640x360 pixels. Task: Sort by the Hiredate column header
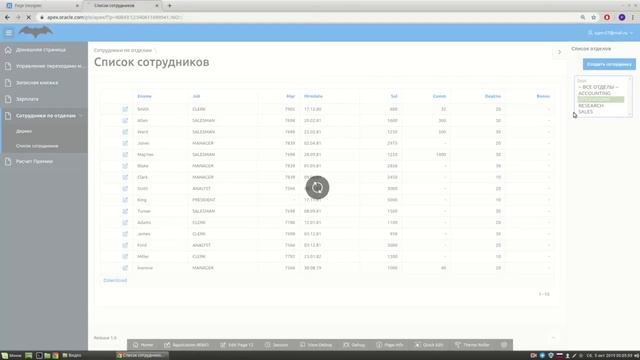313,96
